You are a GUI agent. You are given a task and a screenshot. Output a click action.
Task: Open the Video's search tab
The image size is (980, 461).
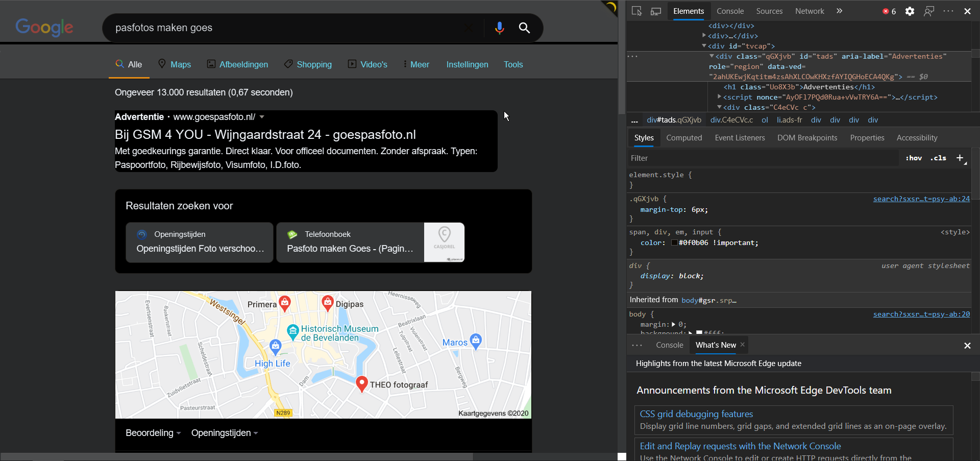tap(367, 64)
